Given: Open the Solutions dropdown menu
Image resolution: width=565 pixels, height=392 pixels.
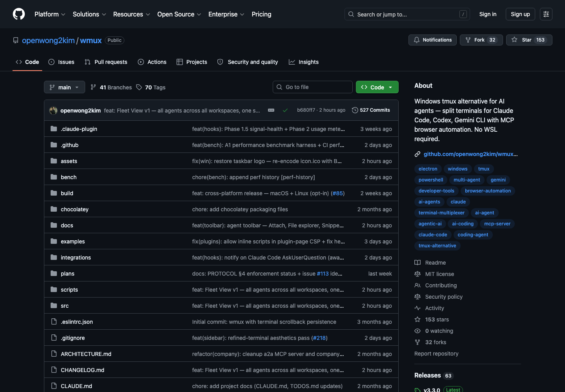Looking at the screenshot, I should coord(89,14).
